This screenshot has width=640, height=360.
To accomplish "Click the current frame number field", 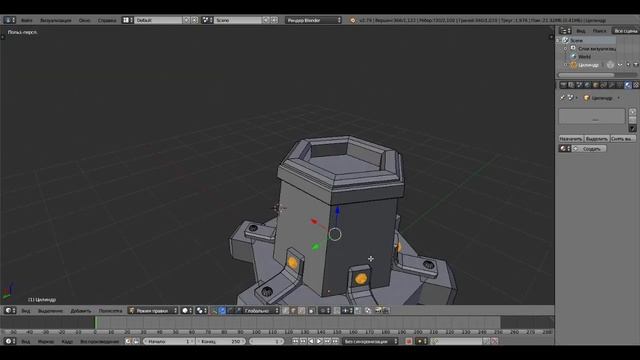I will [x=267, y=341].
